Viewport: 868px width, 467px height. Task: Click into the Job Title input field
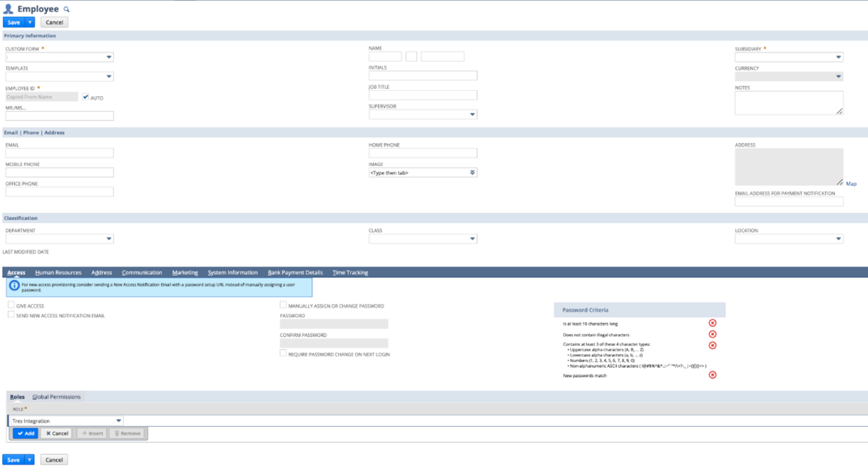click(422, 95)
